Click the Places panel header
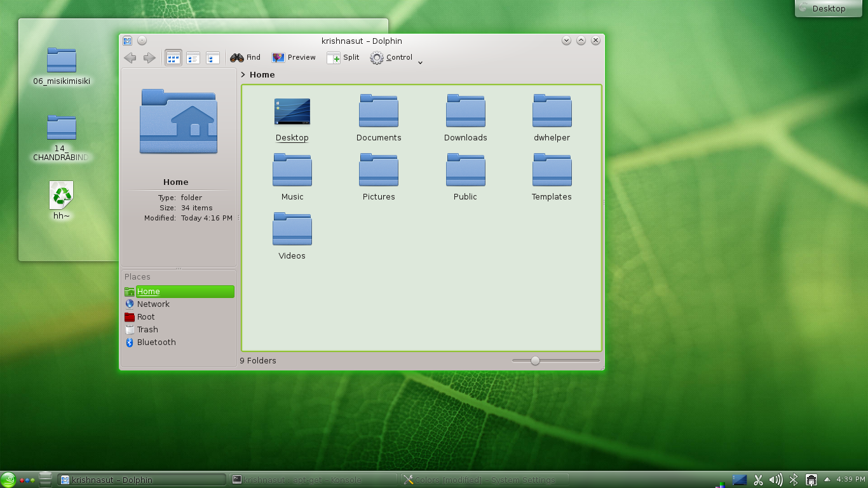Image resolution: width=868 pixels, height=488 pixels. (138, 276)
